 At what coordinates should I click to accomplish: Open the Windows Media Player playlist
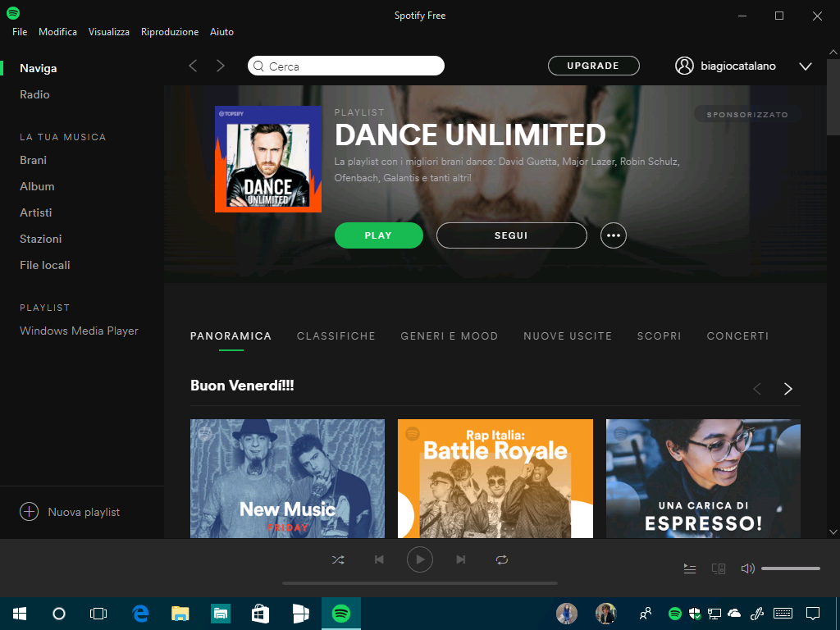click(x=80, y=331)
